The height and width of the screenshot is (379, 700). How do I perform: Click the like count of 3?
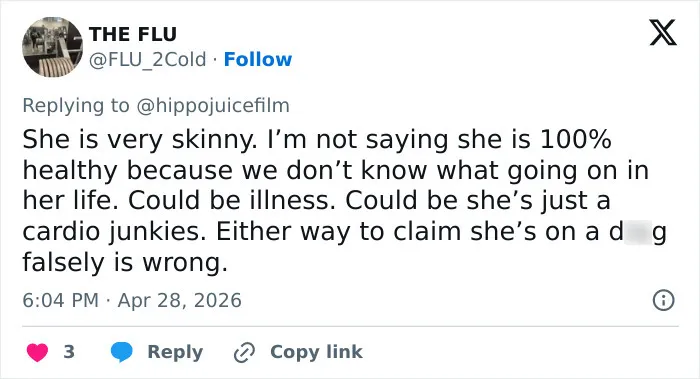click(x=69, y=352)
